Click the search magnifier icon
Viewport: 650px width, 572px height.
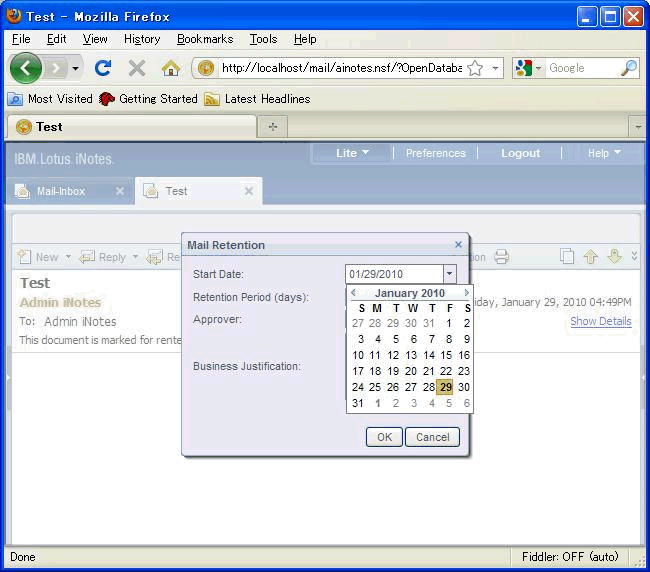629,68
